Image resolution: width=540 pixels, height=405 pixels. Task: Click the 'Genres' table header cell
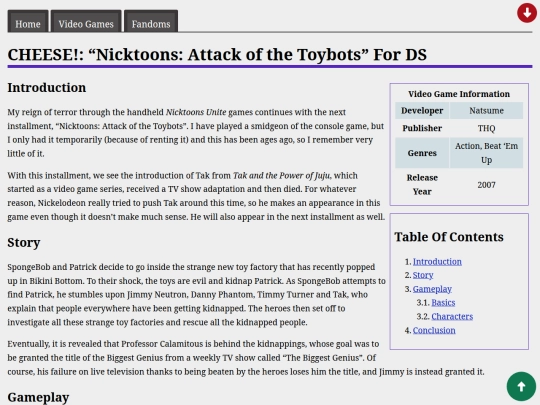pos(422,153)
